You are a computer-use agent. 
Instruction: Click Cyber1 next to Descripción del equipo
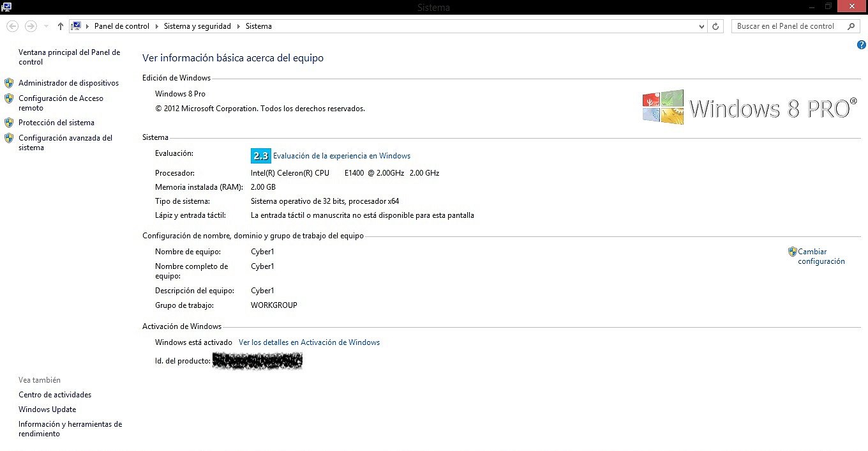click(262, 291)
